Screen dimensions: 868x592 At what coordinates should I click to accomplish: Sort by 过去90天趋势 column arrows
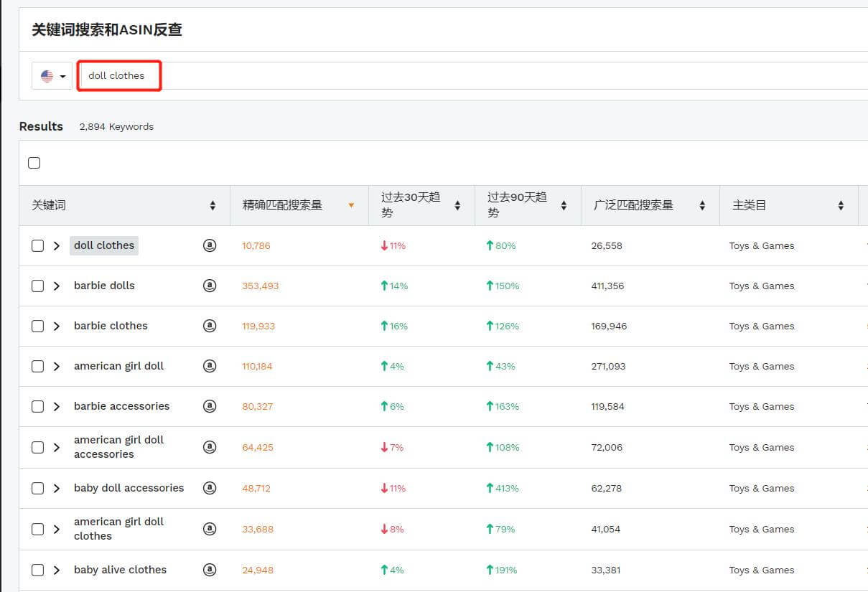[564, 205]
